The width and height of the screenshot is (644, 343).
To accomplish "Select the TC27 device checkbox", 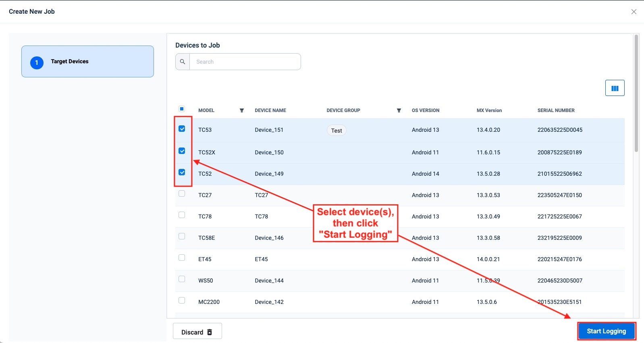I will (182, 194).
